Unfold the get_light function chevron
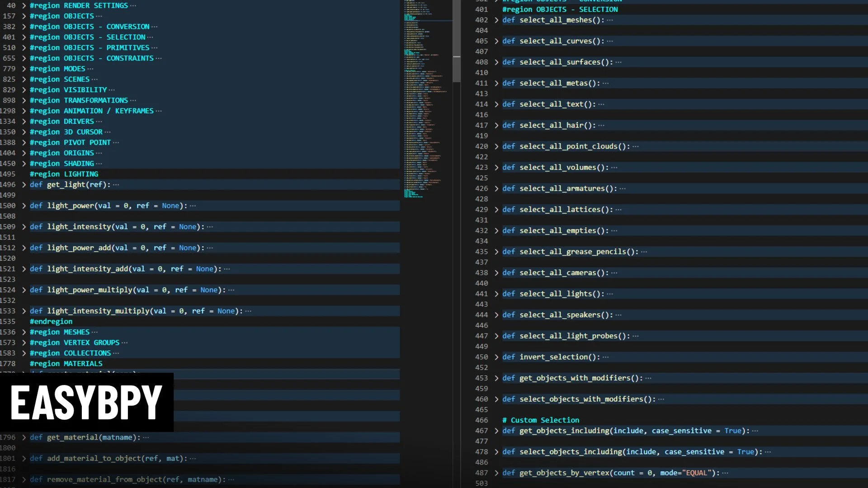Screen dimensions: 868x488 24,184
